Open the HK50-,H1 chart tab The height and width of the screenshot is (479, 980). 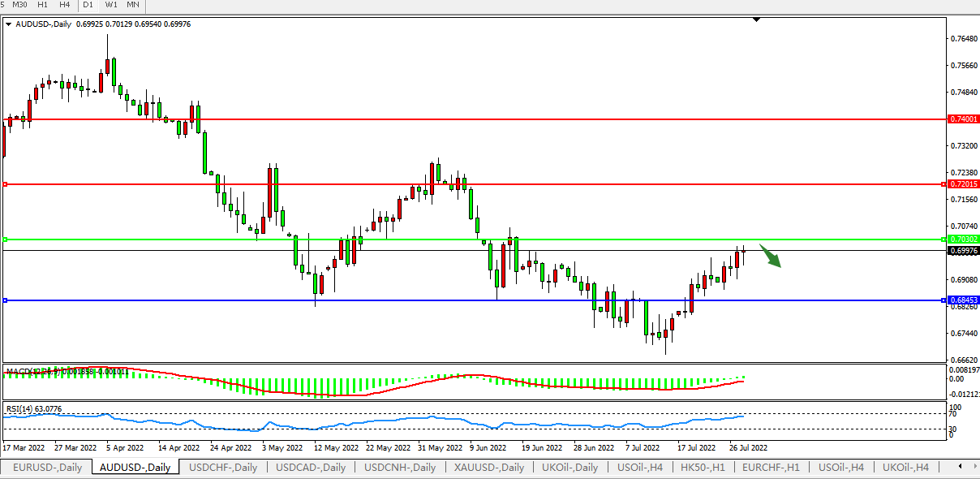click(x=703, y=467)
